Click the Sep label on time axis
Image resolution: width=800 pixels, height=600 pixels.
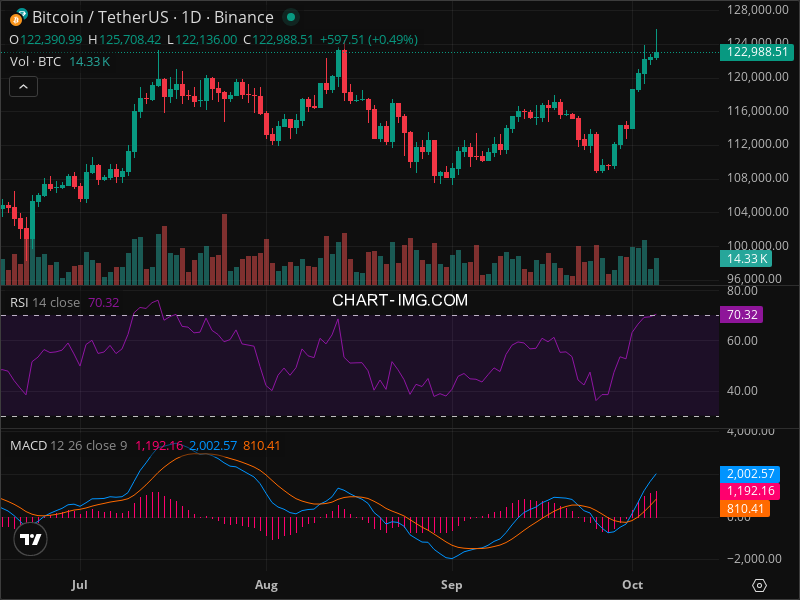coord(451,582)
